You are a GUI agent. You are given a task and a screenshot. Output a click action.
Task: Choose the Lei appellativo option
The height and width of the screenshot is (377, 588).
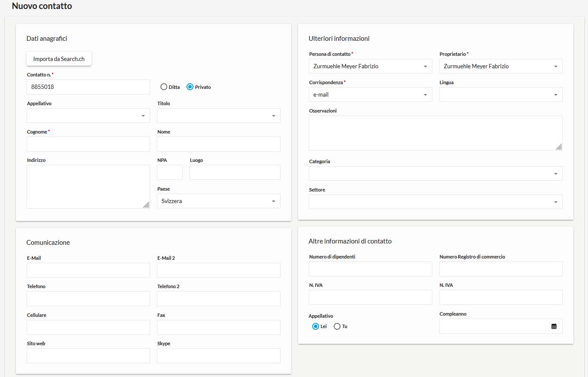tap(316, 326)
